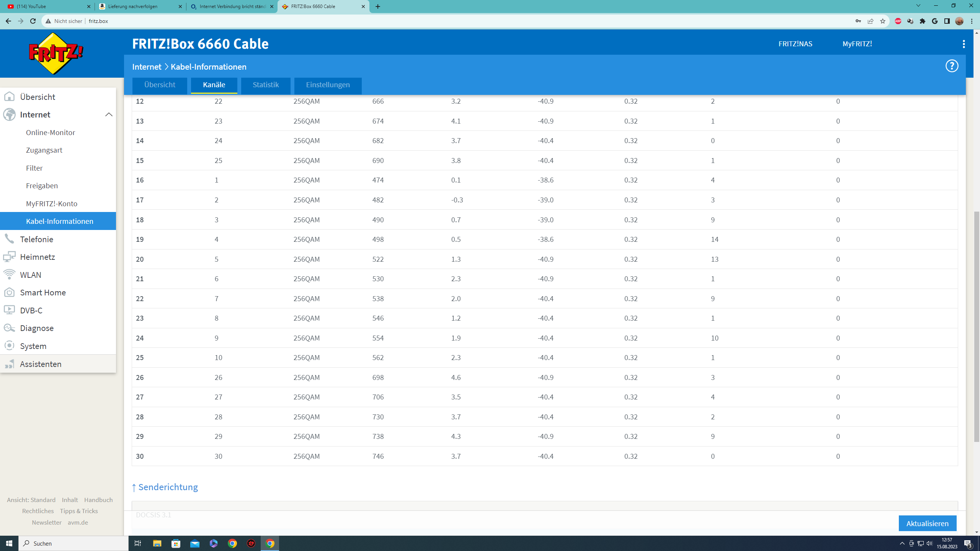Reload the page in the browser
Viewport: 980px width, 551px height.
(x=33, y=21)
